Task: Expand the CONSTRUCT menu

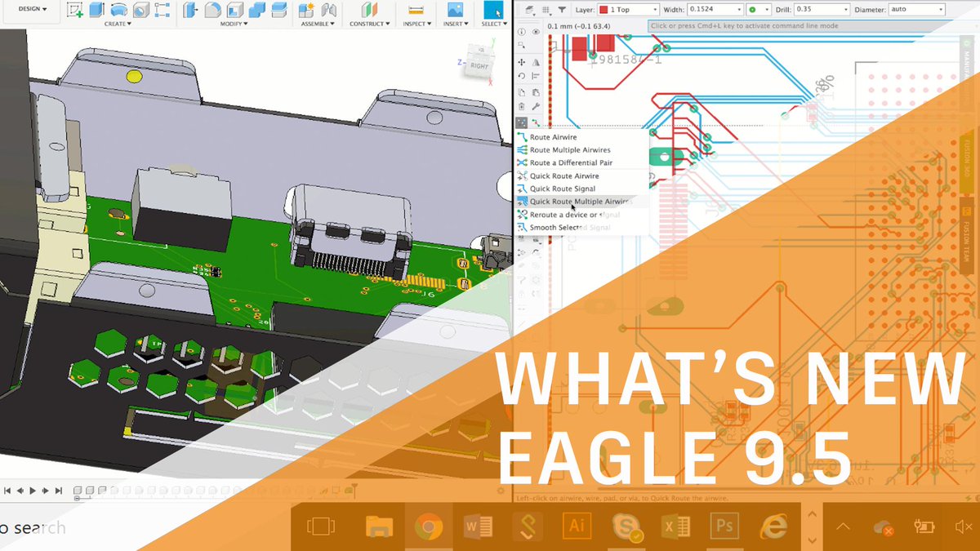Action: click(370, 24)
